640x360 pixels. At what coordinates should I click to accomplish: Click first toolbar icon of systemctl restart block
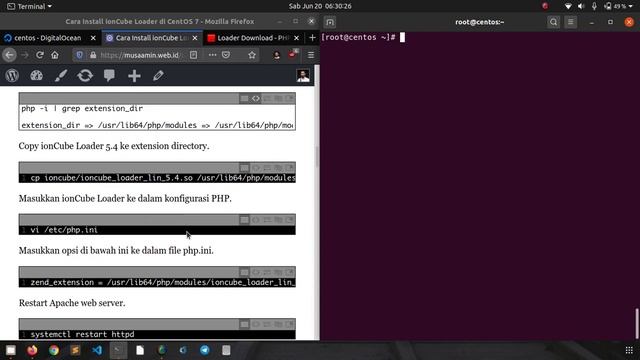(x=244, y=324)
